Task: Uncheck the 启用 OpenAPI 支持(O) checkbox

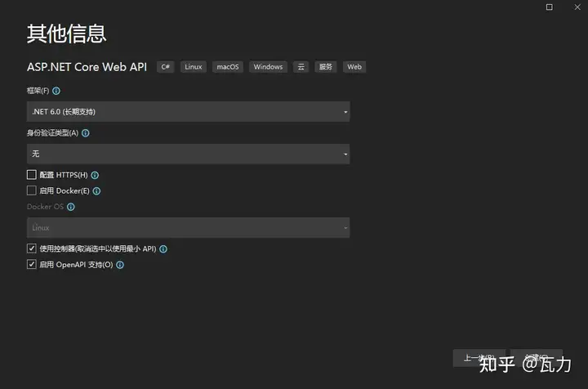Action: [32, 265]
